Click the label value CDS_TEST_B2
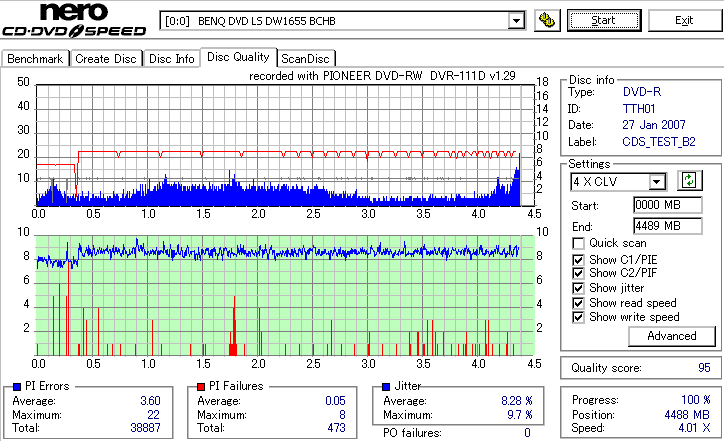724x441 pixels. [659, 142]
